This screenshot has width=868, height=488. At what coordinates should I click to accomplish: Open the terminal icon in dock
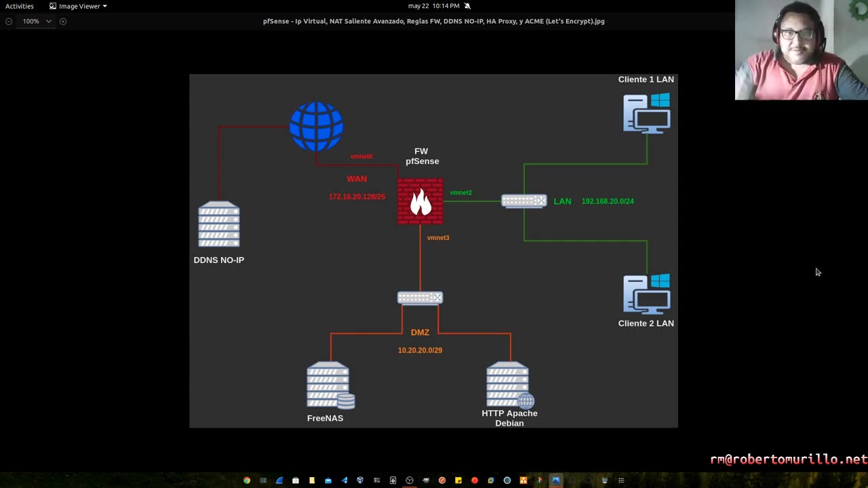377,480
